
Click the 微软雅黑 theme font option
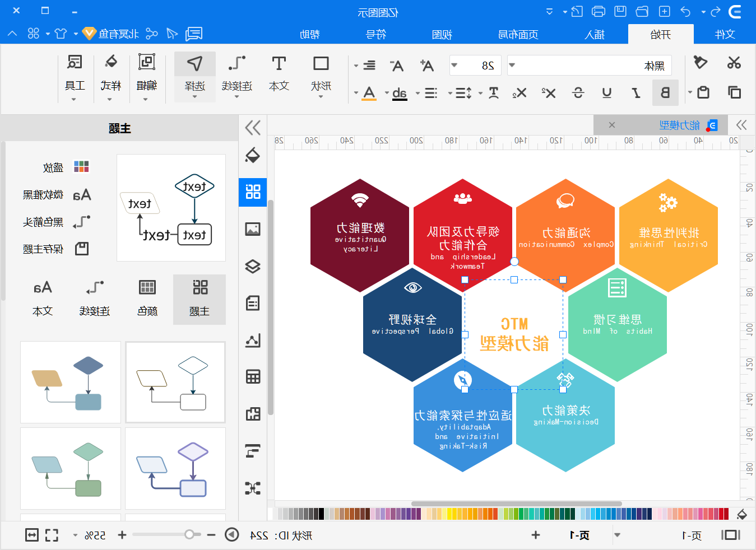click(57, 194)
